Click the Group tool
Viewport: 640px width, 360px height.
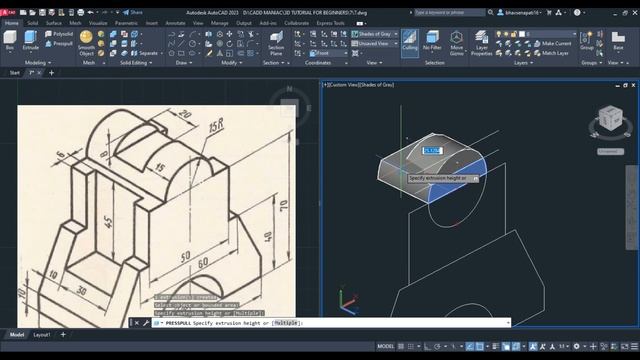587,41
